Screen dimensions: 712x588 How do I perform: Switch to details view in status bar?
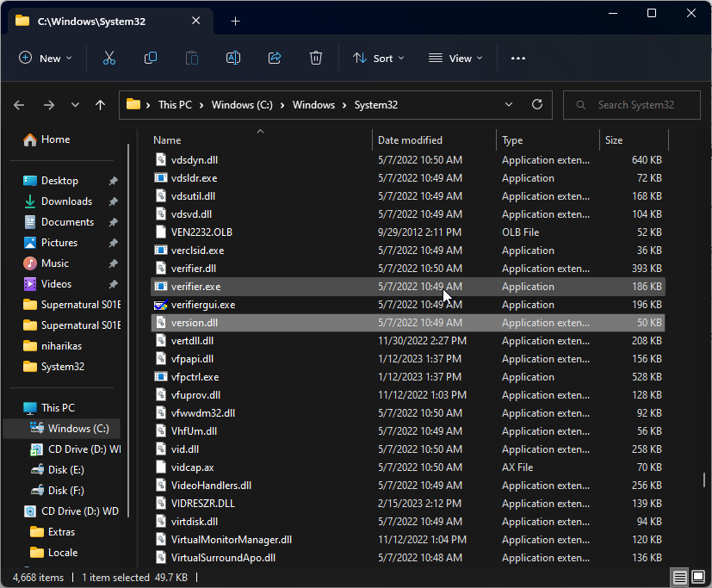[x=680, y=577]
